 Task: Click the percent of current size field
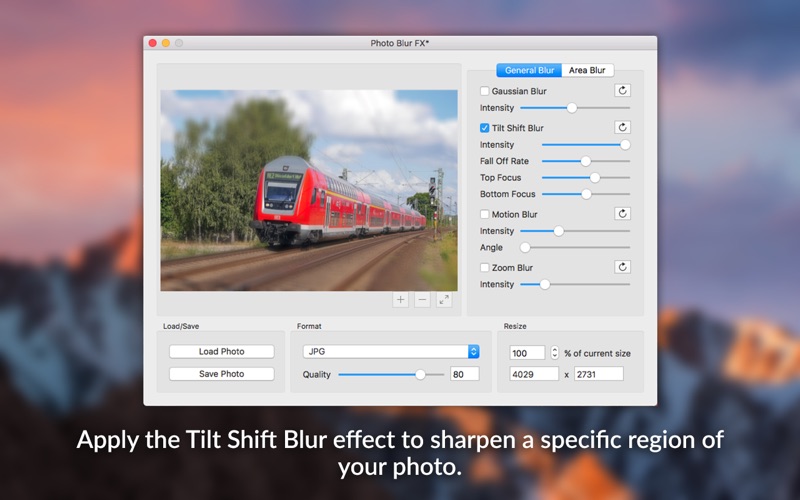click(x=528, y=353)
